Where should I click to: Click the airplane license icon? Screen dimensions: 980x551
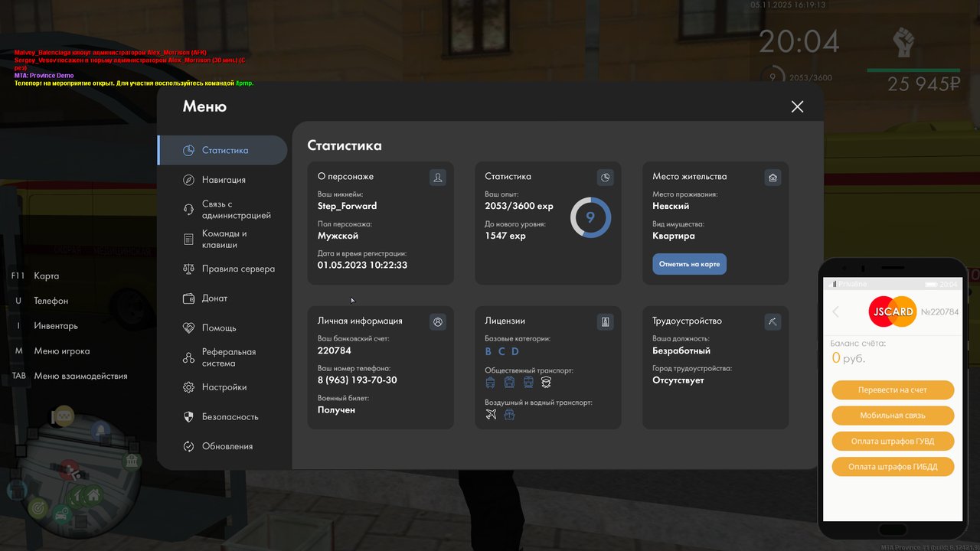tap(491, 414)
